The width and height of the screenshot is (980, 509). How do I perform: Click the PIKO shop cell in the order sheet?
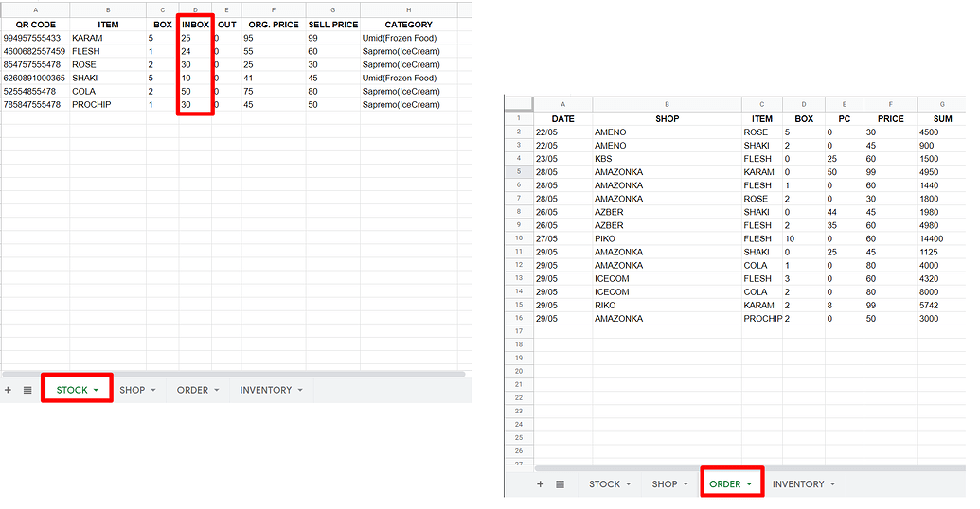(604, 239)
